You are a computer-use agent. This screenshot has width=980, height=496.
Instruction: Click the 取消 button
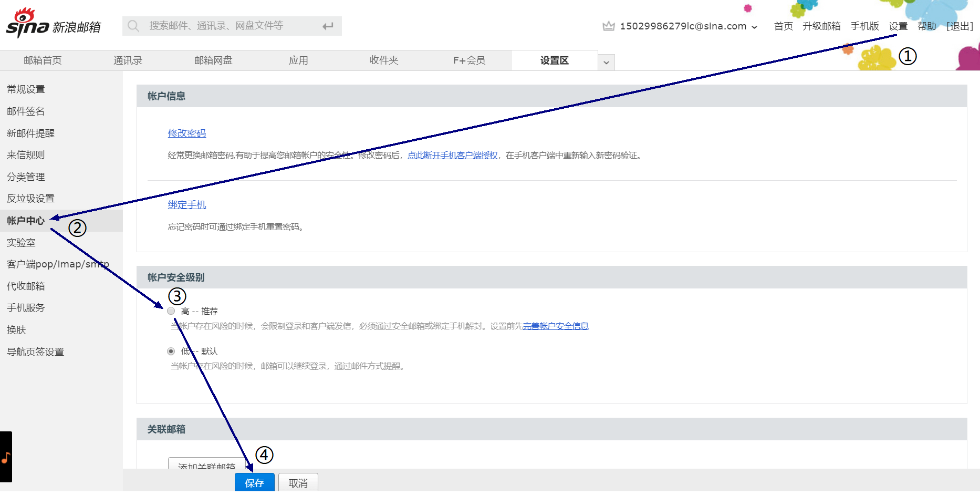pyautogui.click(x=298, y=483)
